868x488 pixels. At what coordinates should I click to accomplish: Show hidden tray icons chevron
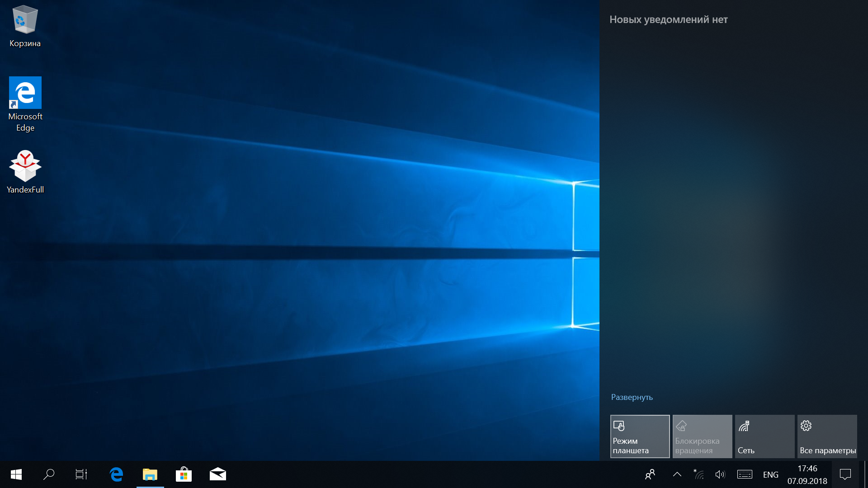[677, 474]
